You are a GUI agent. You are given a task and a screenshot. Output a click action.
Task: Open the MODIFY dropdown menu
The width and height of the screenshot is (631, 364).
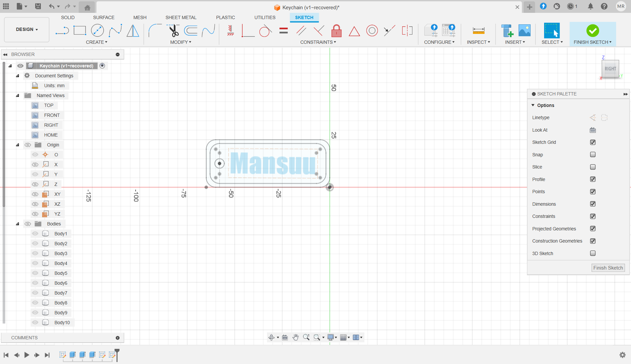(x=180, y=42)
